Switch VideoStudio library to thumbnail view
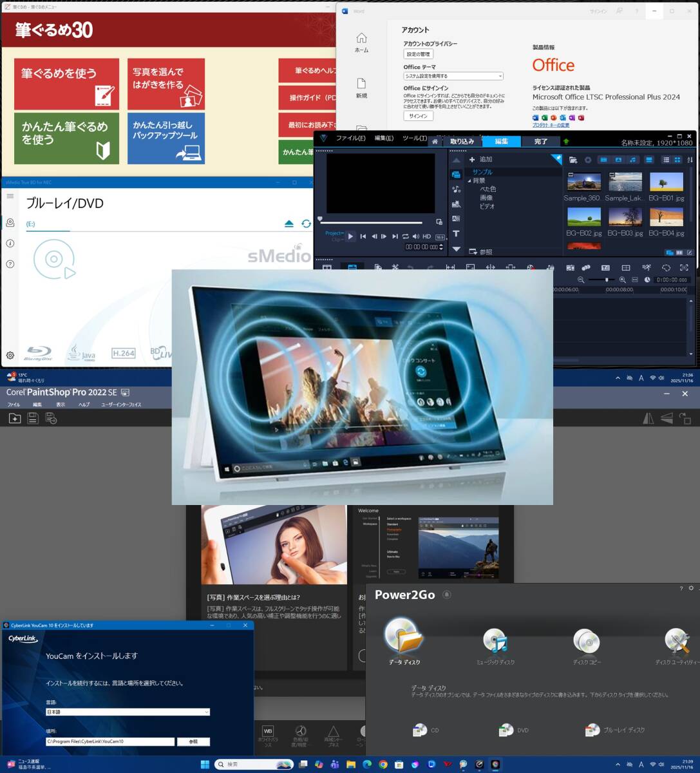This screenshot has width=700, height=773. pyautogui.click(x=677, y=160)
